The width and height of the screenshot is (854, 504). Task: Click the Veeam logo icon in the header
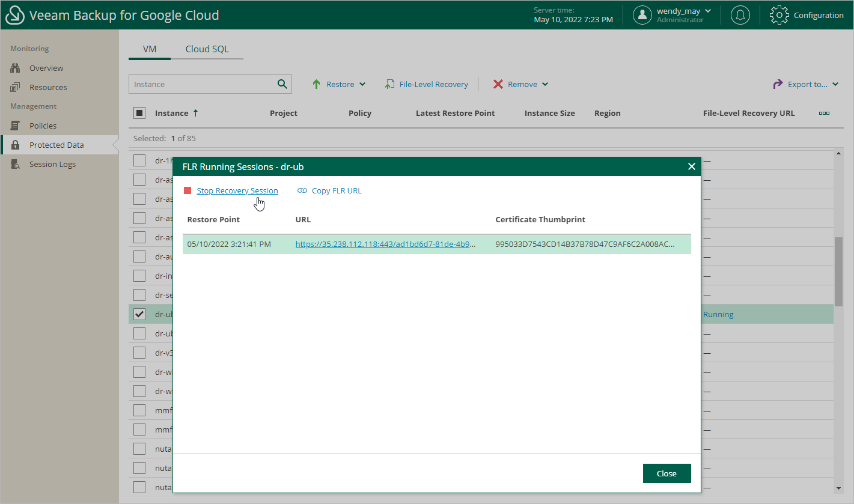pyautogui.click(x=15, y=16)
